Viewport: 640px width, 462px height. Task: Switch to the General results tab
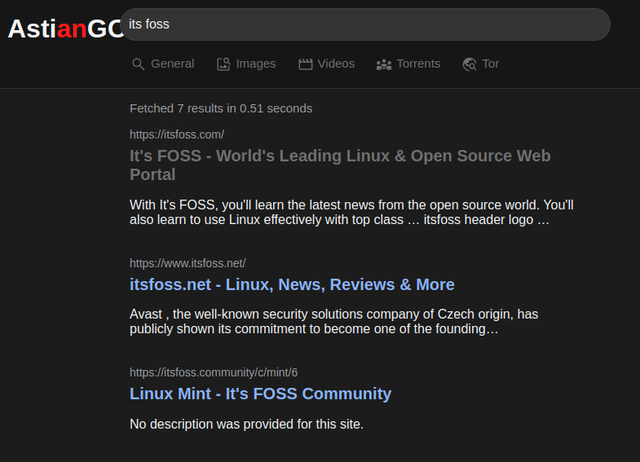[x=172, y=64]
